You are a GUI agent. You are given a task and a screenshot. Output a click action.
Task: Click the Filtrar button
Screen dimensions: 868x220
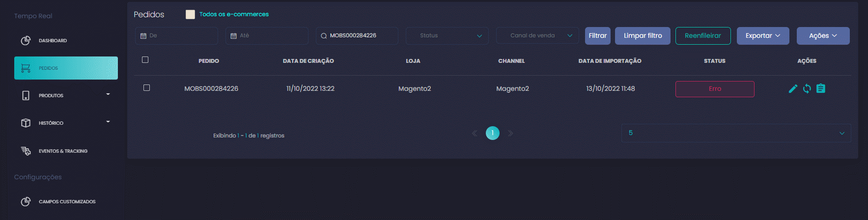tap(598, 36)
